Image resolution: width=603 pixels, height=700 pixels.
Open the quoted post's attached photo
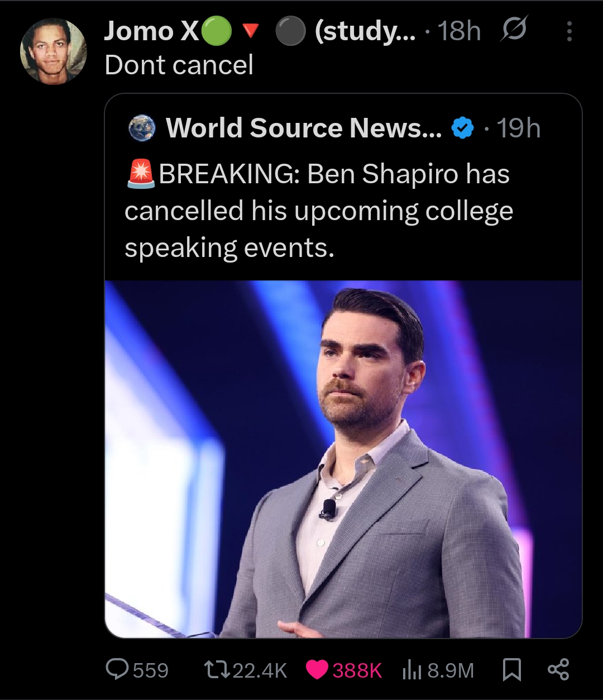click(343, 458)
